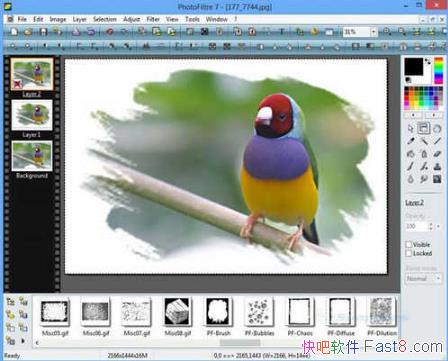Click the Print icon in the top toolbar
448x361 pixels.
76,32
